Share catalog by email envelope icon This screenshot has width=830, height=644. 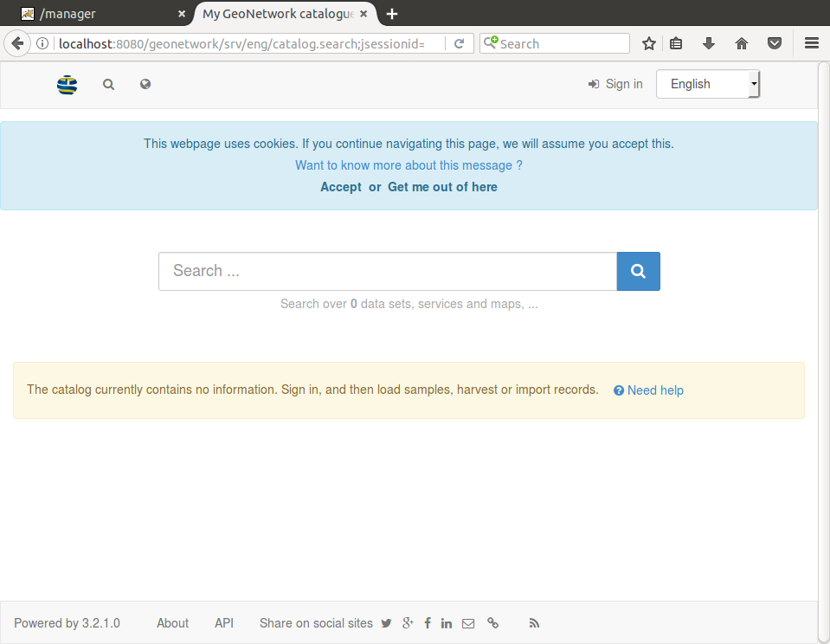[x=468, y=623]
